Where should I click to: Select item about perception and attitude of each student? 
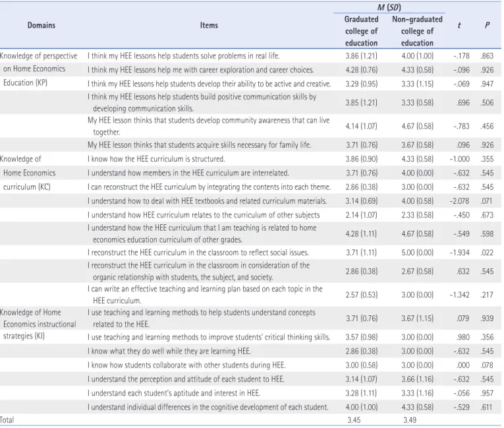click(x=186, y=379)
